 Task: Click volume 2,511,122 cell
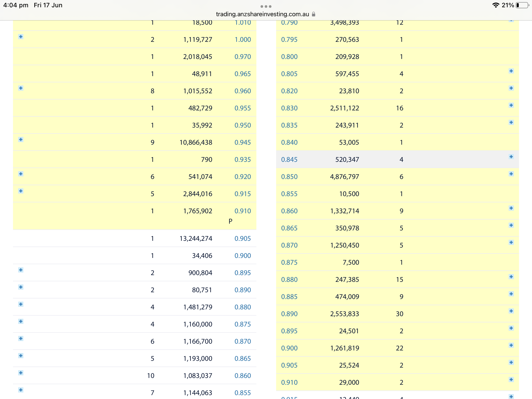[x=344, y=108]
